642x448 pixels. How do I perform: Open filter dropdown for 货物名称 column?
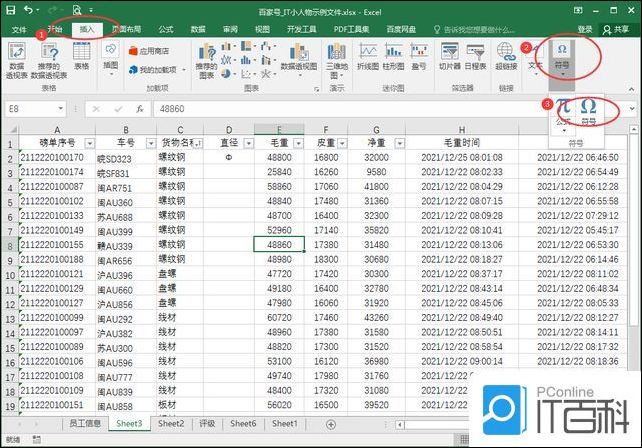tap(198, 143)
